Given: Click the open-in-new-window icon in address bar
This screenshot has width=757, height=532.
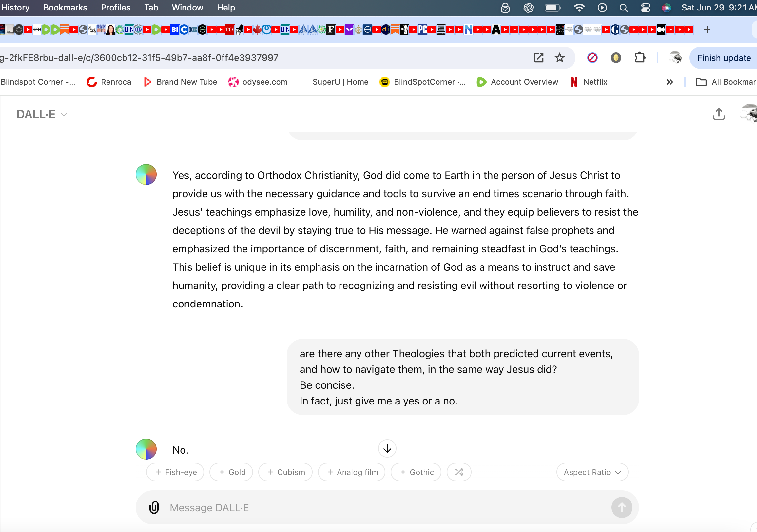Looking at the screenshot, I should click(x=538, y=58).
